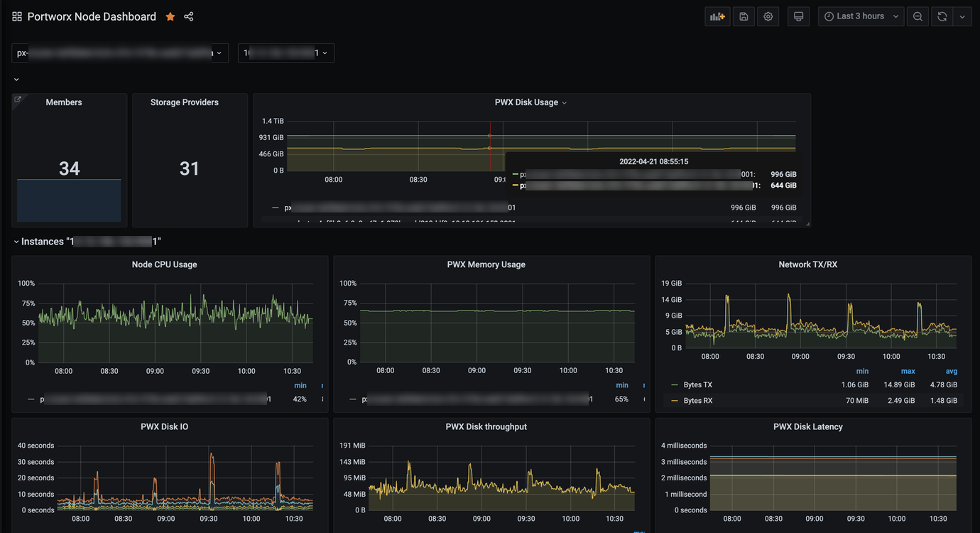Enable TV kiosk mode icon

798,16
